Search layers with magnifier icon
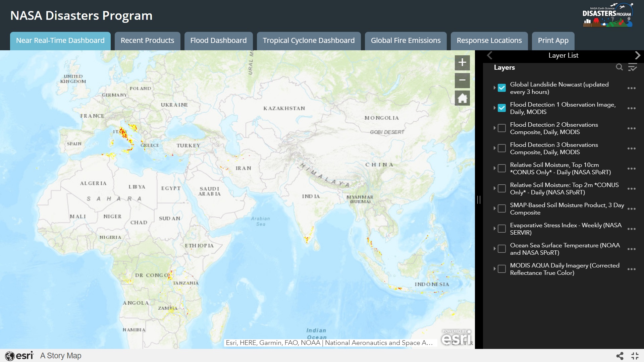 pos(619,67)
